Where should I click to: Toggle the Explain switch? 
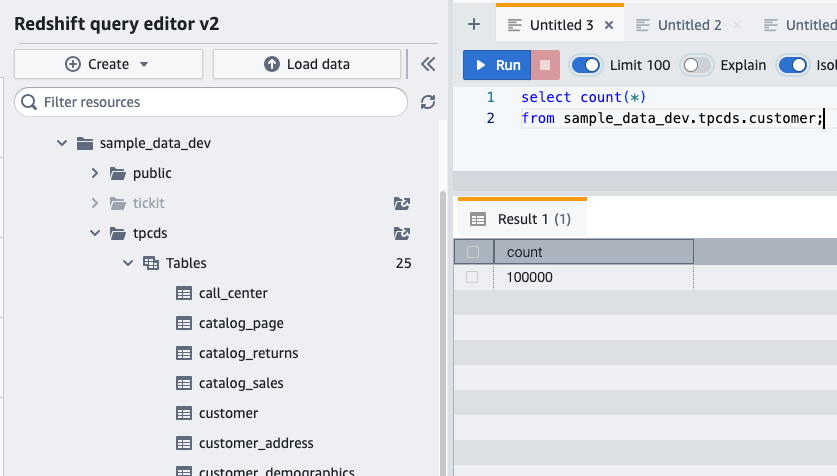[x=697, y=65]
